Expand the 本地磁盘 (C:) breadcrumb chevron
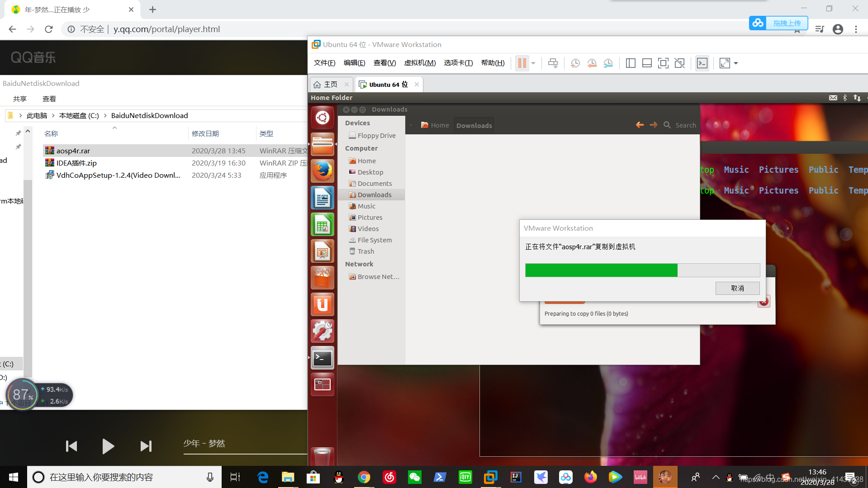 click(105, 115)
